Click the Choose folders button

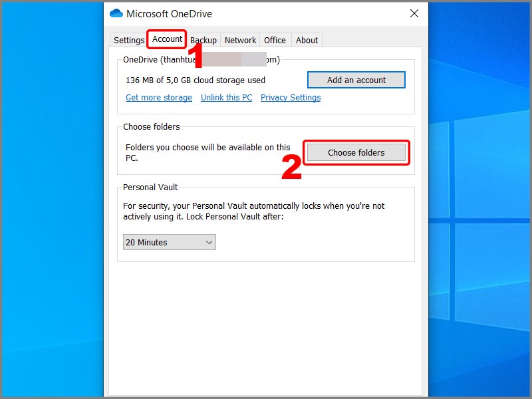point(356,153)
